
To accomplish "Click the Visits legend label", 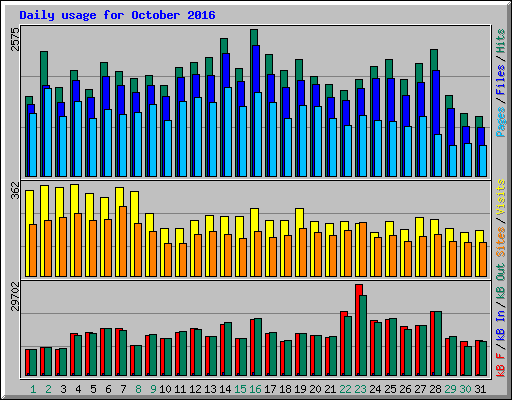I will [501, 198].
